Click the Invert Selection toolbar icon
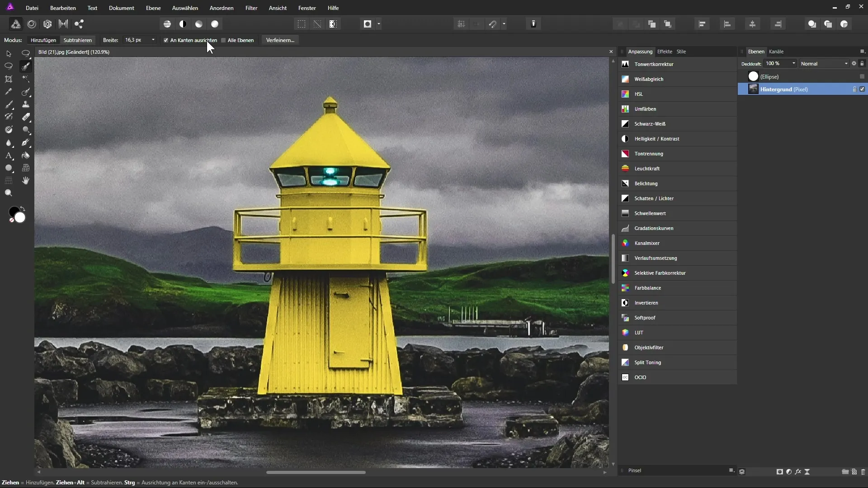868x488 pixels. 333,24
